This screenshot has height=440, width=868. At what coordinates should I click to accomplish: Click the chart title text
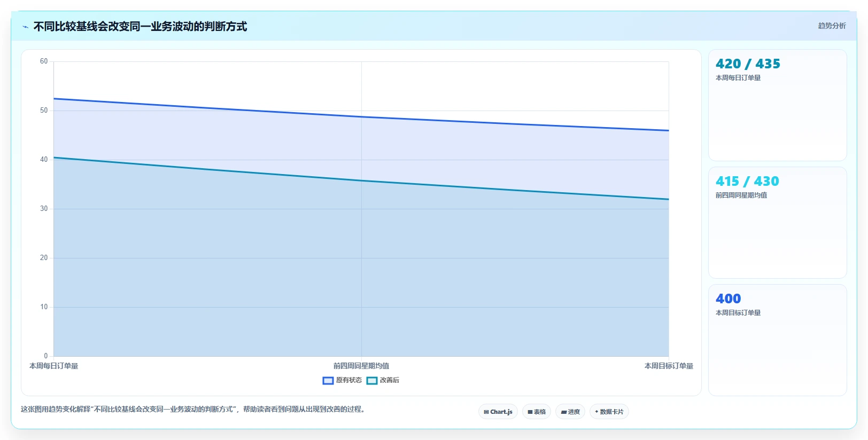(x=140, y=27)
